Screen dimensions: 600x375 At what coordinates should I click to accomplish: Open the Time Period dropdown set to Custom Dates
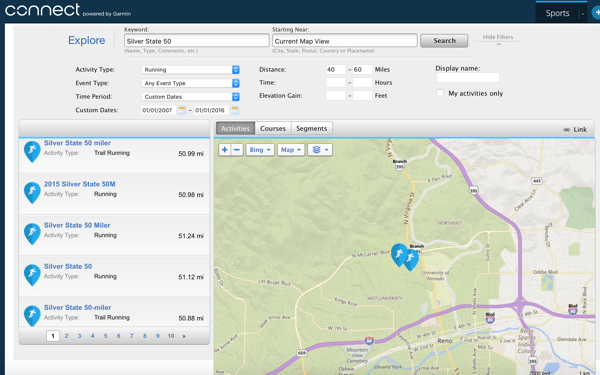tap(190, 96)
